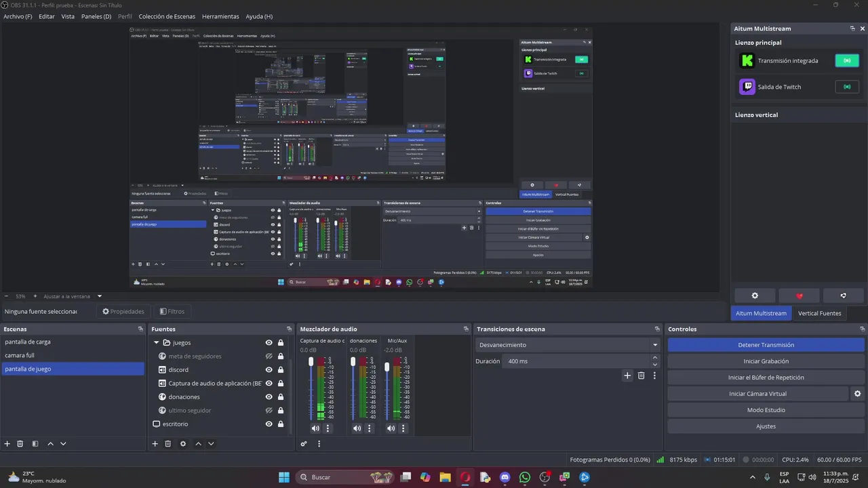The image size is (868, 488).
Task: Move source down arrow in Fuentes
Action: pyautogui.click(x=211, y=444)
